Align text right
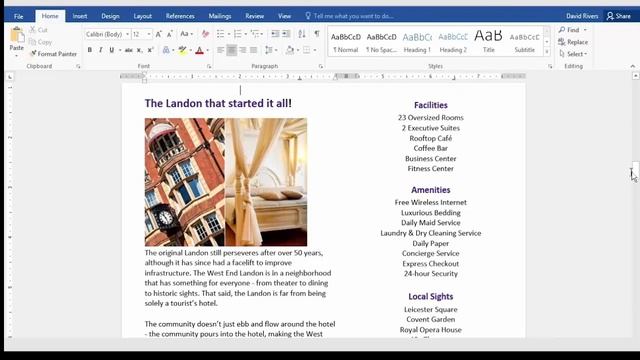This screenshot has height=360, width=640. [x=242, y=50]
